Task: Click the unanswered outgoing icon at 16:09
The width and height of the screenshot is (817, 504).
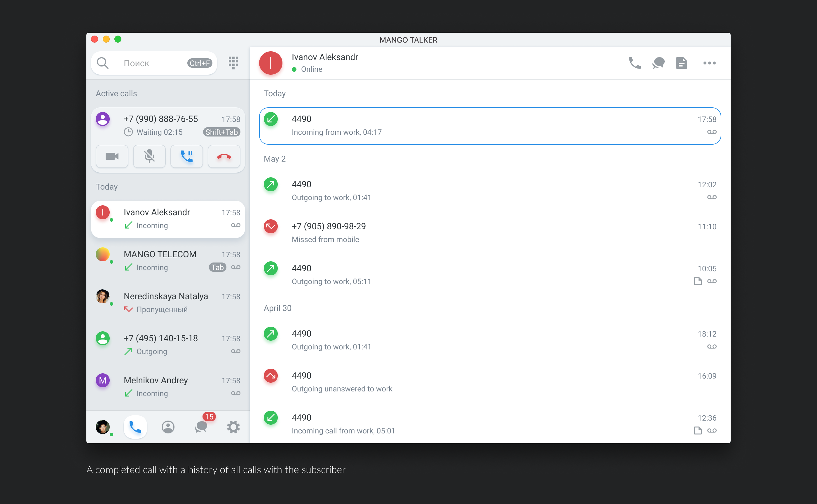Action: (x=271, y=376)
